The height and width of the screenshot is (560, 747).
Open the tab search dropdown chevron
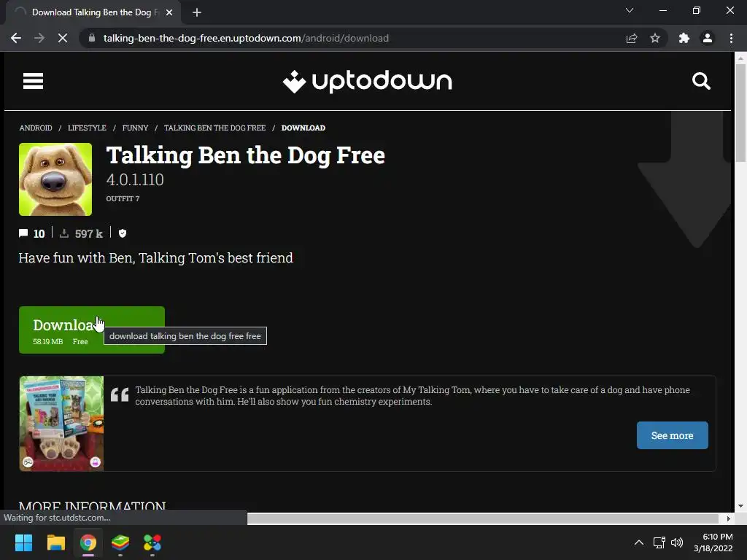coord(630,10)
